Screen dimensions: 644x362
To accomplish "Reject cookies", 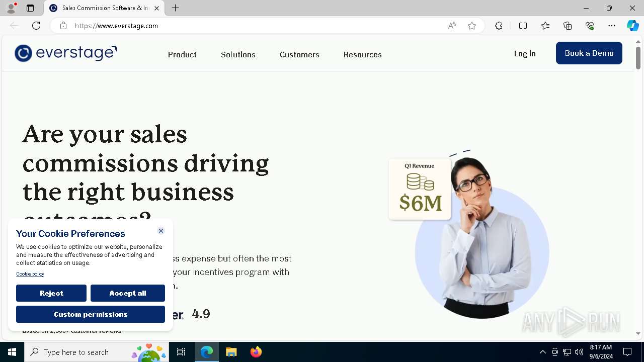I will pyautogui.click(x=51, y=293).
